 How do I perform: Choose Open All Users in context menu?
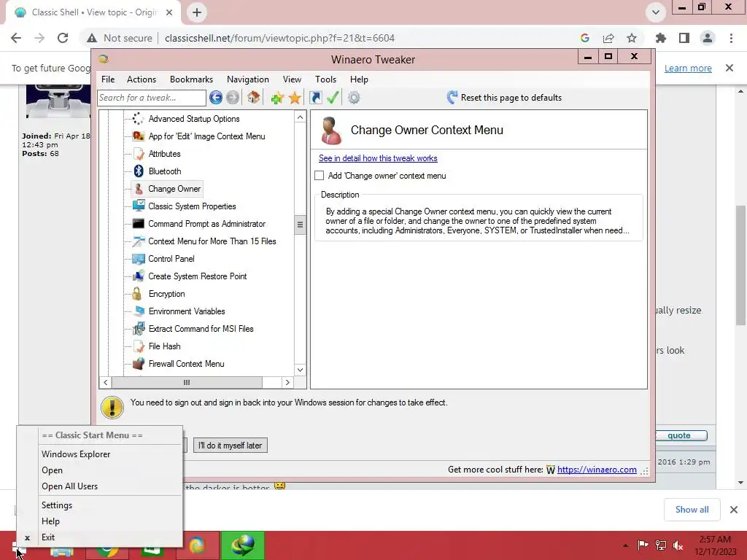click(100, 486)
